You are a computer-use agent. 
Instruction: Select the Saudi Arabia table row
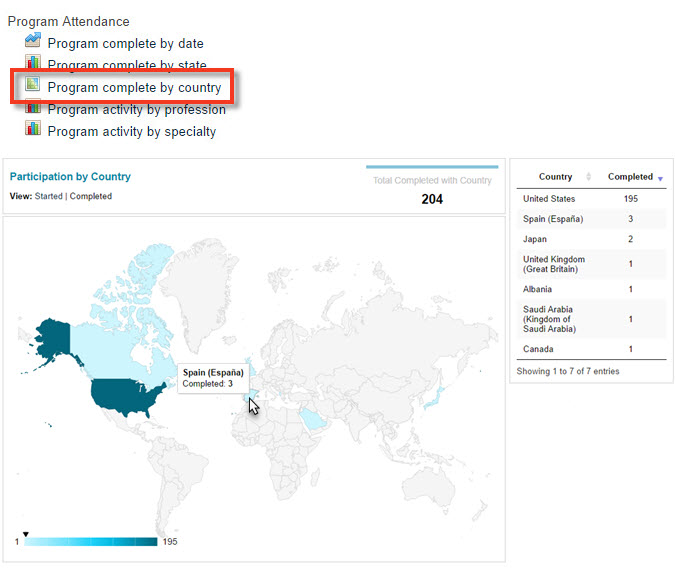click(x=591, y=319)
